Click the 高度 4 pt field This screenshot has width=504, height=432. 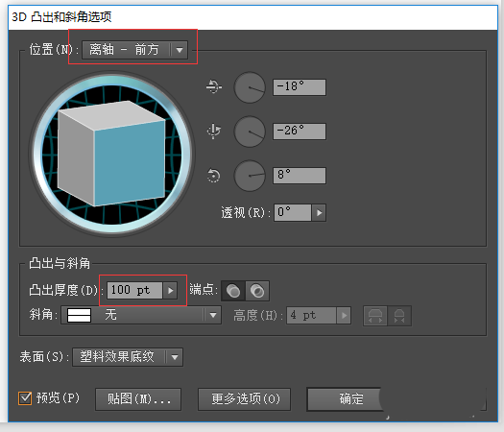[311, 315]
